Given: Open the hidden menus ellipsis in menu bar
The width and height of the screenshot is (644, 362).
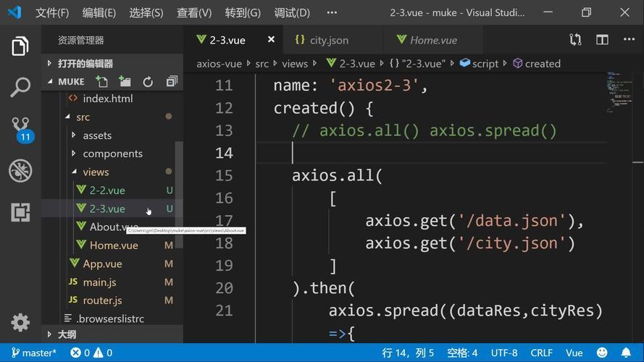Looking at the screenshot, I should click(332, 13).
